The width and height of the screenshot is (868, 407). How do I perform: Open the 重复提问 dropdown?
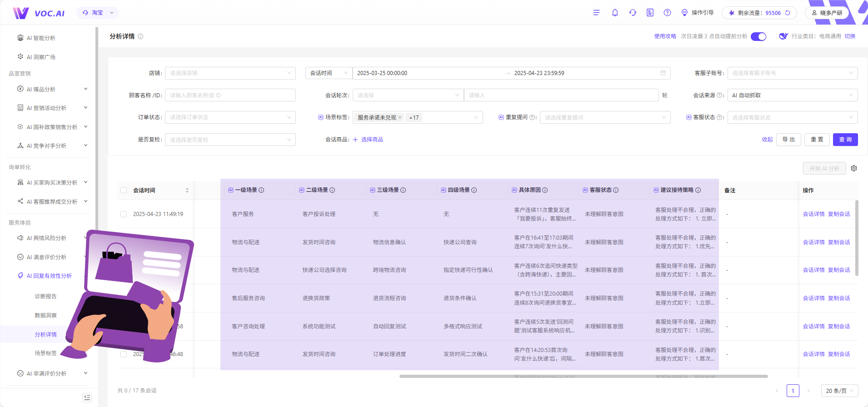(x=605, y=117)
